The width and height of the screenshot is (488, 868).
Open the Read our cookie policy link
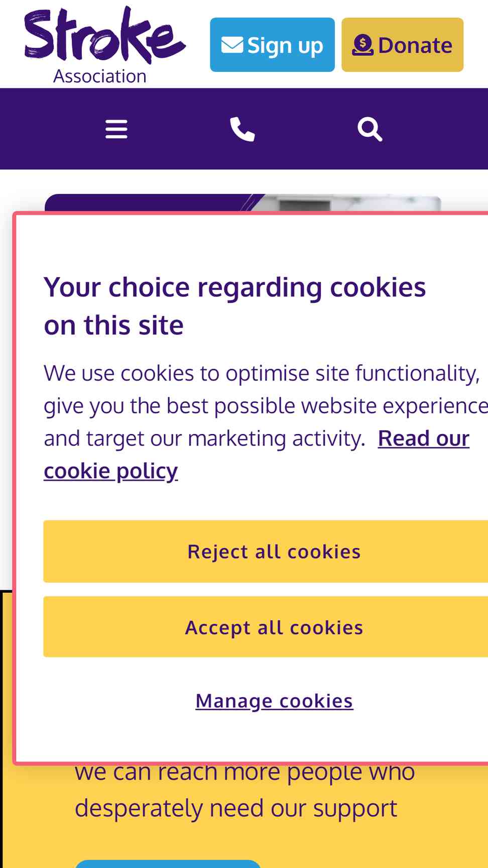pyautogui.click(x=257, y=455)
